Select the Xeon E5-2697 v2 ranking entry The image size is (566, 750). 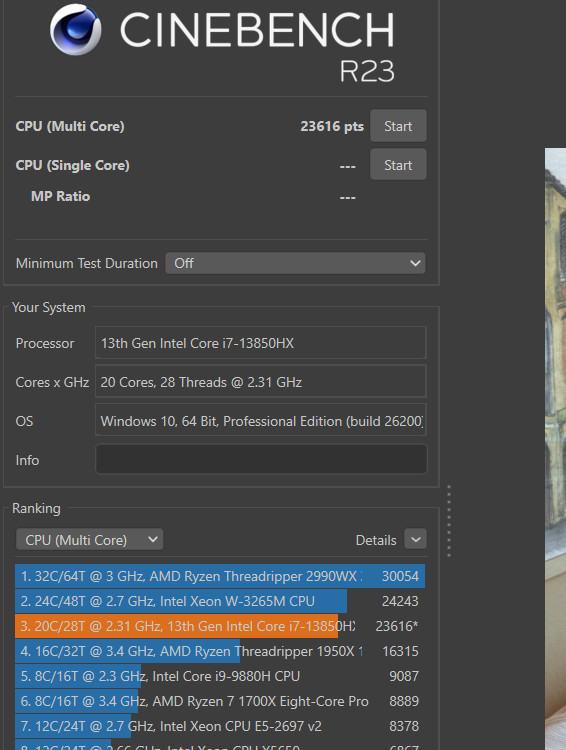(220, 726)
